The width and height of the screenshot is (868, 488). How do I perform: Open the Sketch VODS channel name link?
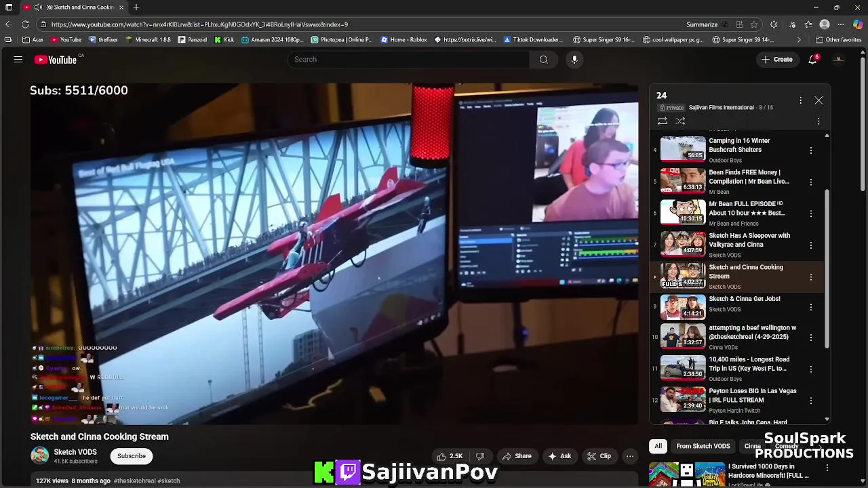(75, 452)
